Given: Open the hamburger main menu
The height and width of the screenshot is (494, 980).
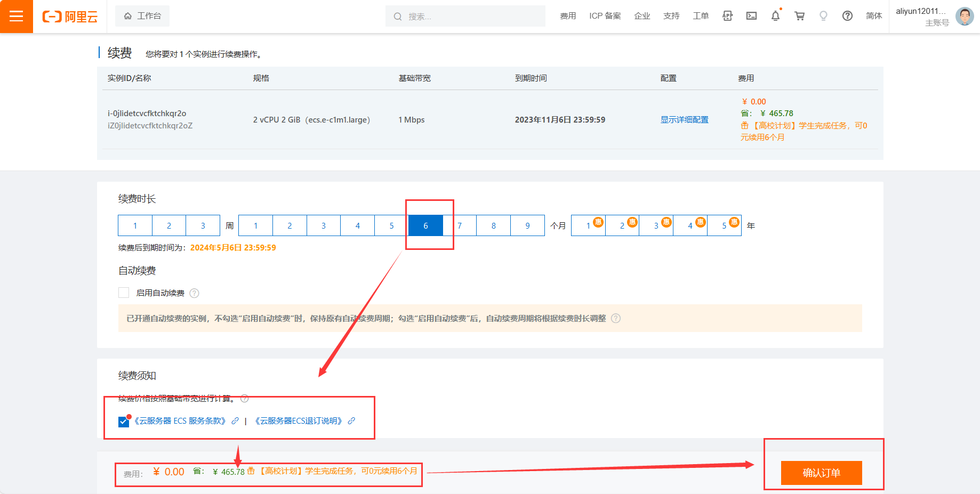Looking at the screenshot, I should point(17,17).
